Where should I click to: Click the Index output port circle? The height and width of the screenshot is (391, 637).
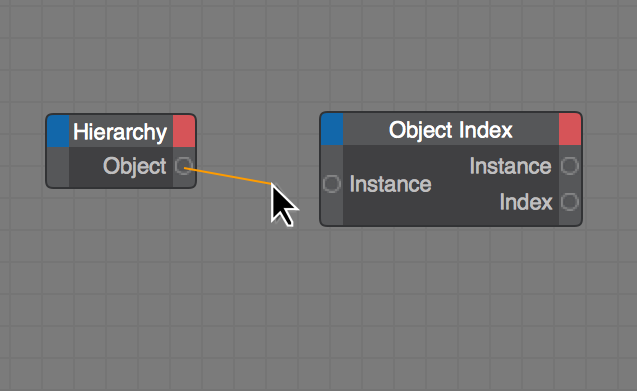tap(570, 202)
